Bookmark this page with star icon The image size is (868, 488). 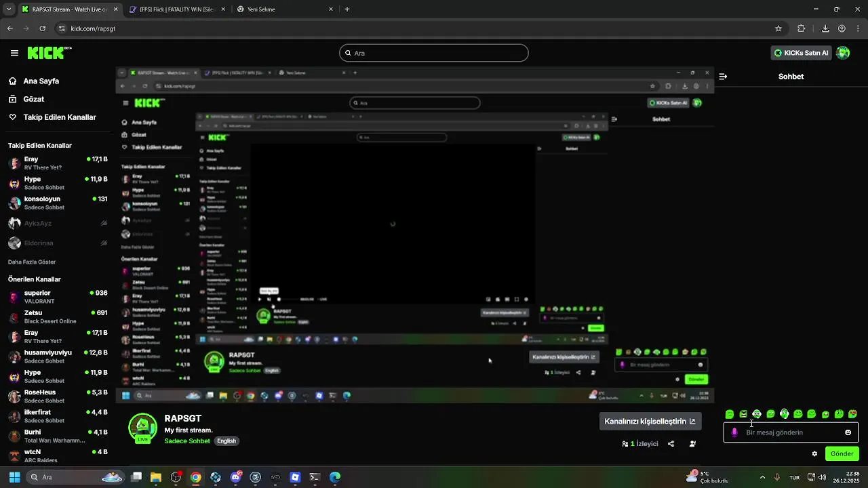778,28
